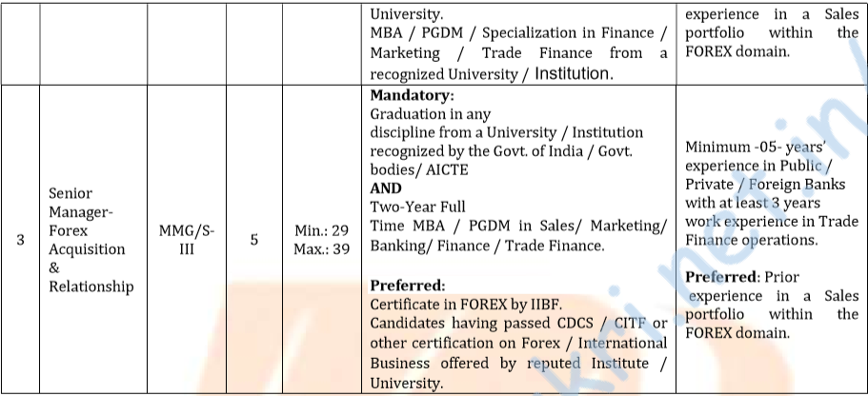Click the "Senior Manager-" post title text

84,202
